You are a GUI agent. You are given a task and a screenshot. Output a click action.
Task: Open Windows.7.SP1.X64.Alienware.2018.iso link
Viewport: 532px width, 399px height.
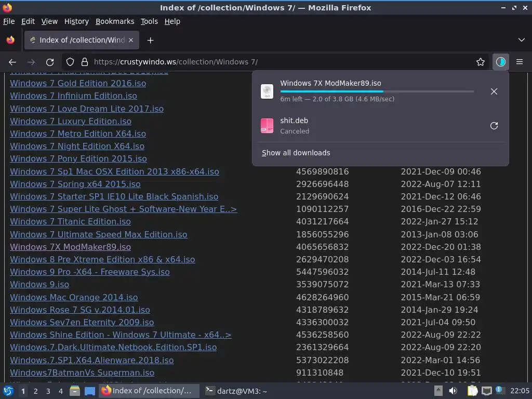(x=91, y=361)
